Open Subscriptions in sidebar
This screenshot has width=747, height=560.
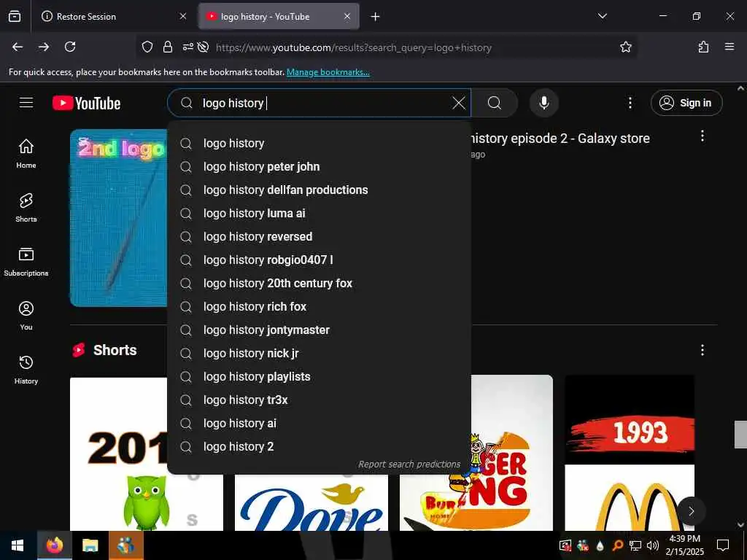click(x=26, y=262)
